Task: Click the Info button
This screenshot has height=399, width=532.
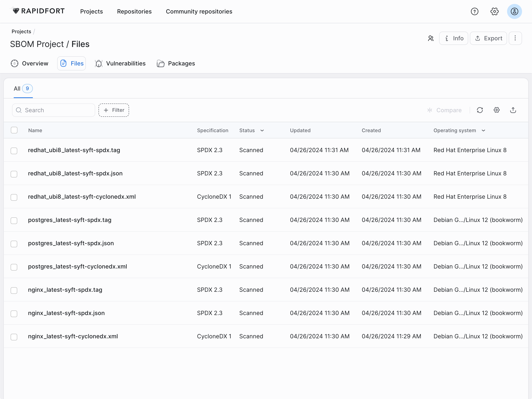Action: tap(453, 38)
